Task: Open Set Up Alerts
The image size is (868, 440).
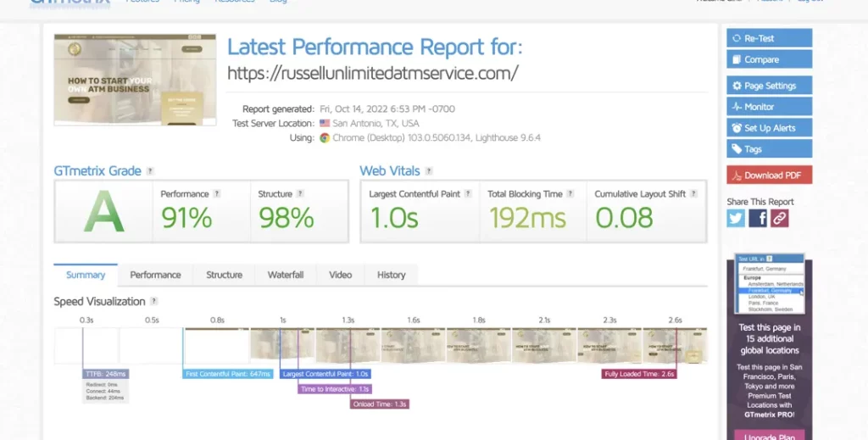Action: click(x=770, y=128)
